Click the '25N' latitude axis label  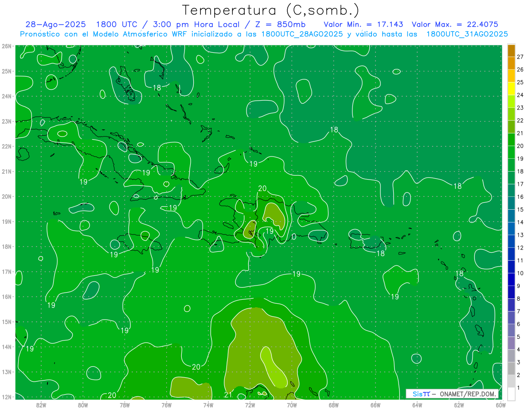(x=7, y=71)
